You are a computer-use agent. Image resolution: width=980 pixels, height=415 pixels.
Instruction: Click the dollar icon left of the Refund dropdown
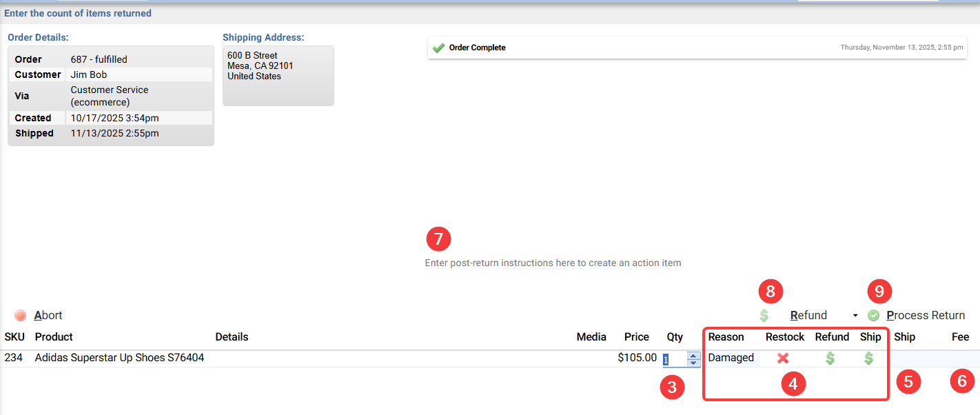(x=764, y=315)
